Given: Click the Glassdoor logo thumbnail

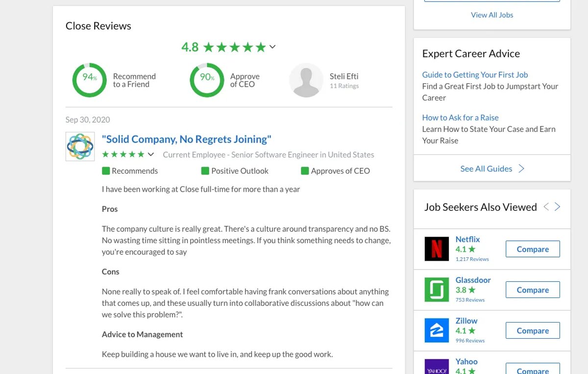Looking at the screenshot, I should tap(437, 290).
